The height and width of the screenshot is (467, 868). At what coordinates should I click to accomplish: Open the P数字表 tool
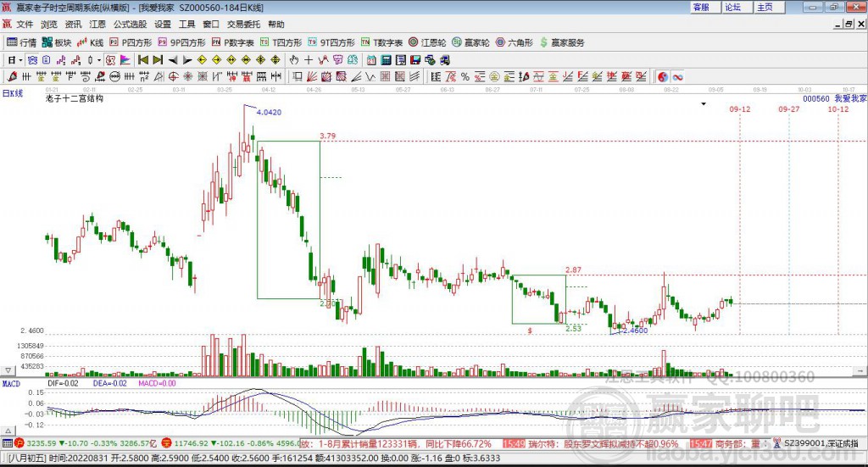point(232,42)
